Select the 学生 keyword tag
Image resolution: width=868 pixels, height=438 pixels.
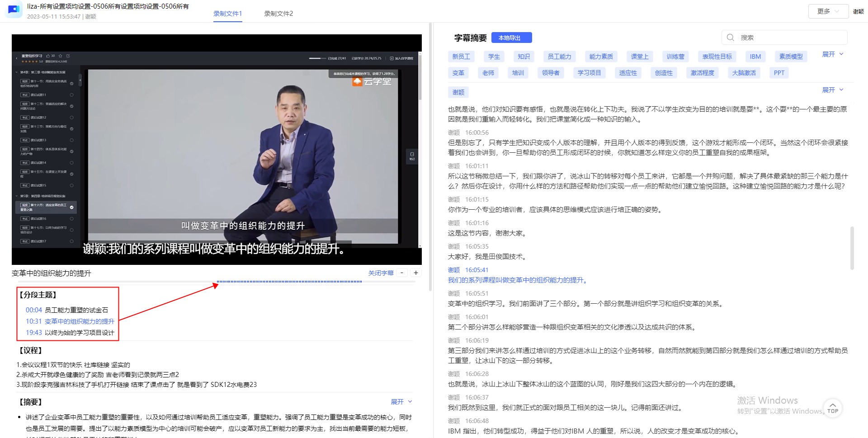pyautogui.click(x=494, y=57)
